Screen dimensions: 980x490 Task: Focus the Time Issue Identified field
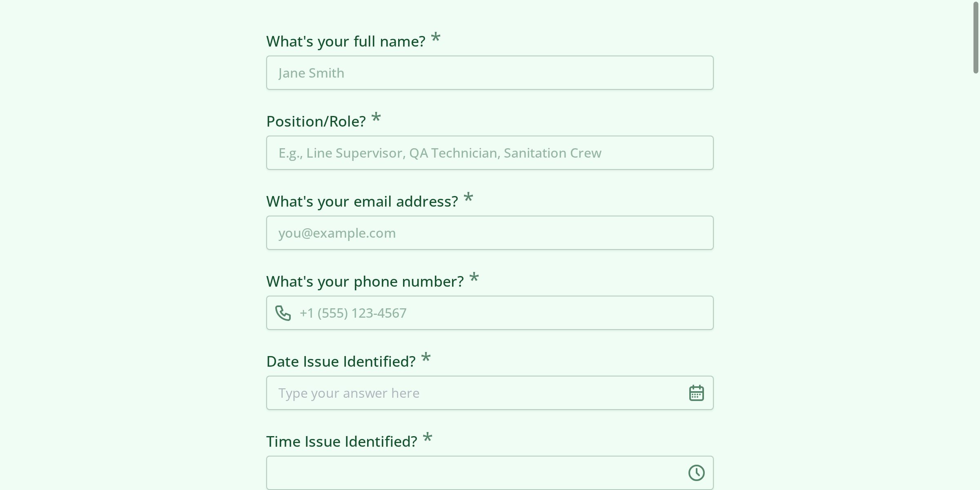[474, 473]
